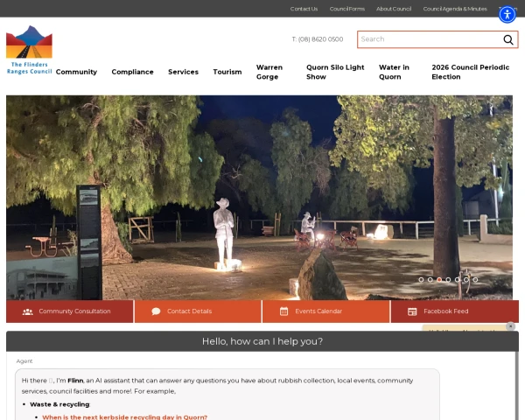Screen dimensions: 525x420
Task: Click the kerbside recycling day question link
Action: coord(124,417)
